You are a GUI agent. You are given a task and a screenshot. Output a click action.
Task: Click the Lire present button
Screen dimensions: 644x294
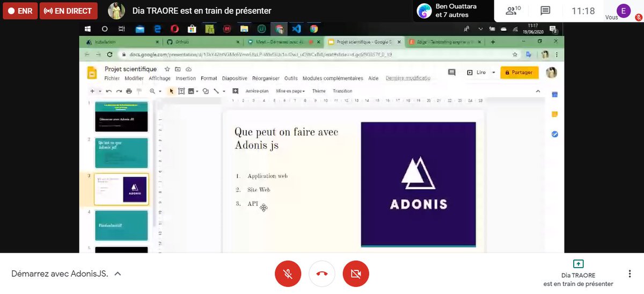point(477,73)
